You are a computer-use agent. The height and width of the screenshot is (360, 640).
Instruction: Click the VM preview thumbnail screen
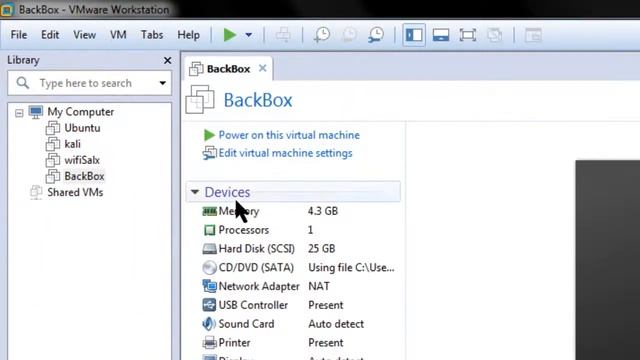click(608, 260)
